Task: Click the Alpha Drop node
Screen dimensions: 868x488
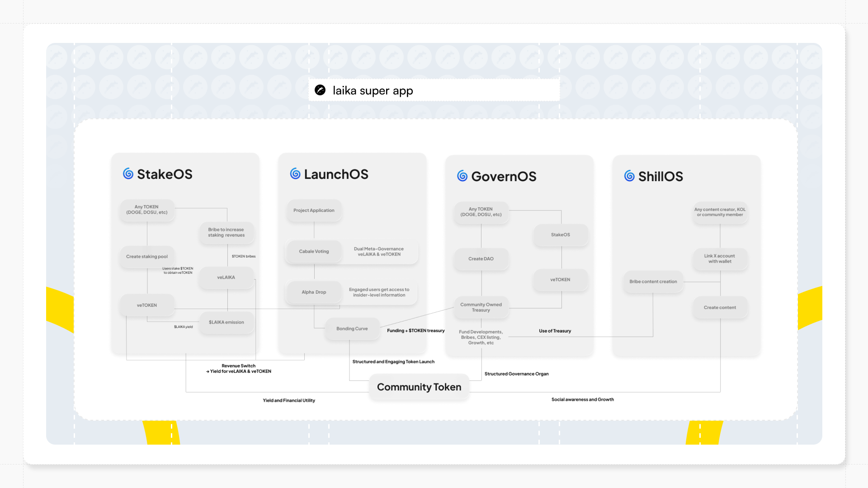Action: pos(314,292)
